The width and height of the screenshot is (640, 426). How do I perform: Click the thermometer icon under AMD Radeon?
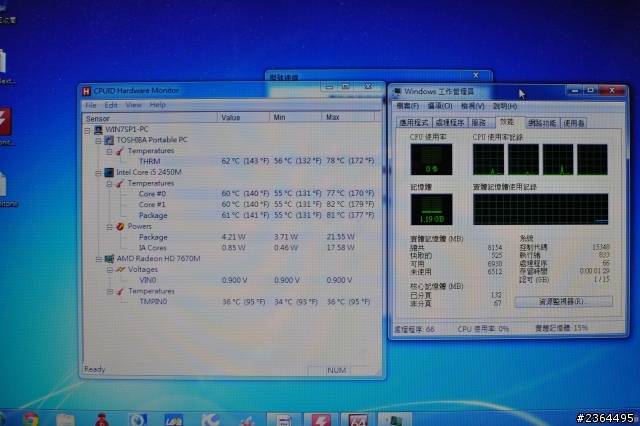[x=120, y=291]
